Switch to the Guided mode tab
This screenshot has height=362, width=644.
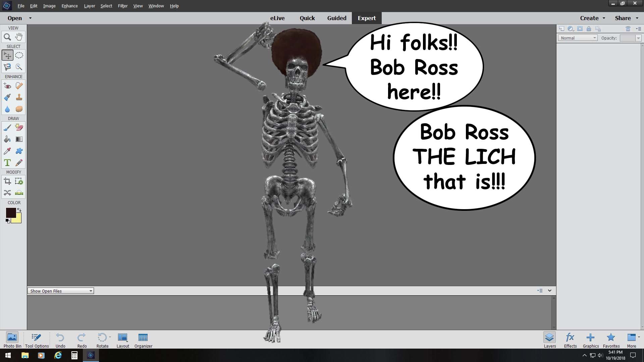tap(337, 18)
